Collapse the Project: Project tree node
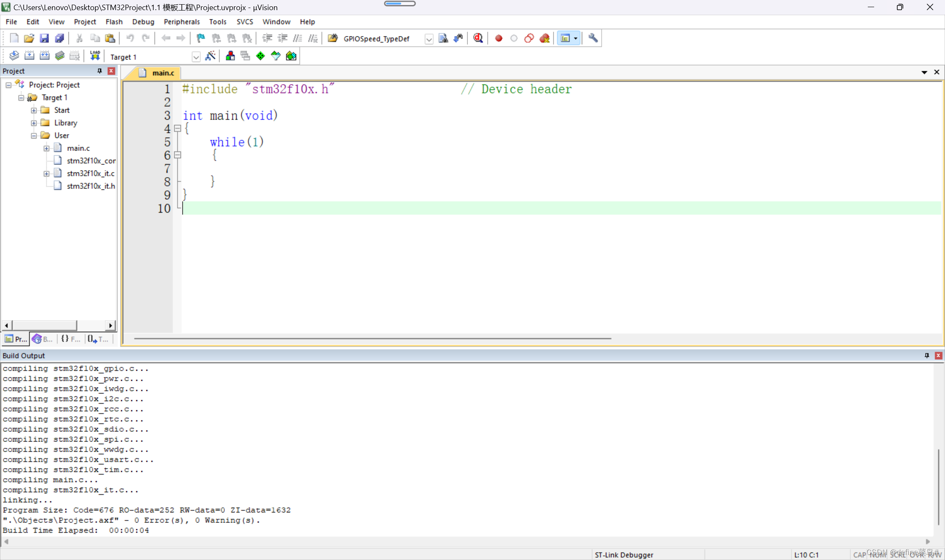The height and width of the screenshot is (560, 945). click(8, 85)
